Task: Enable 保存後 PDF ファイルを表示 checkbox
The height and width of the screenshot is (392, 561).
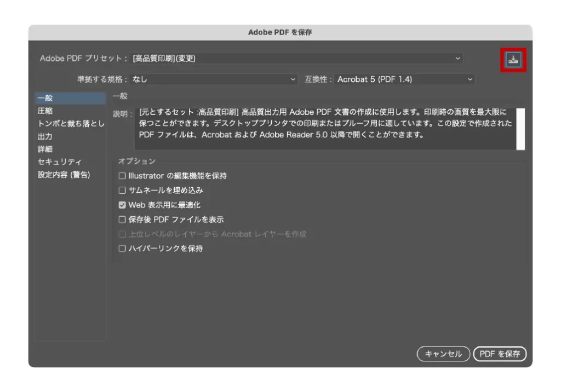Action: (122, 220)
